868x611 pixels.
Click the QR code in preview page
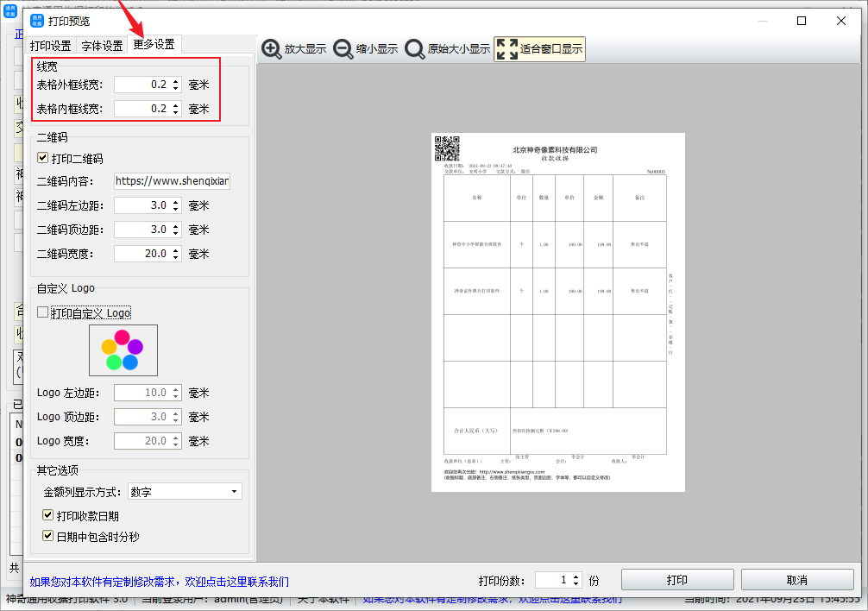tap(447, 149)
